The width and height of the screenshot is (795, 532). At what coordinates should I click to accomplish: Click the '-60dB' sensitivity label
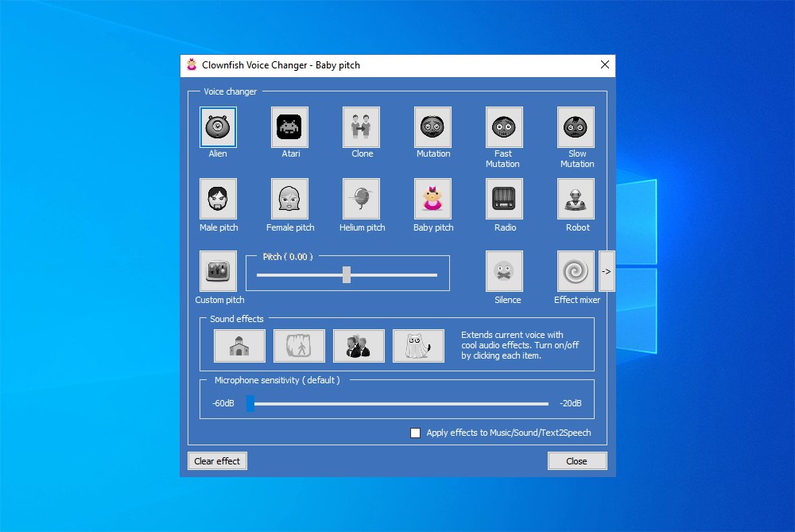pyautogui.click(x=223, y=403)
